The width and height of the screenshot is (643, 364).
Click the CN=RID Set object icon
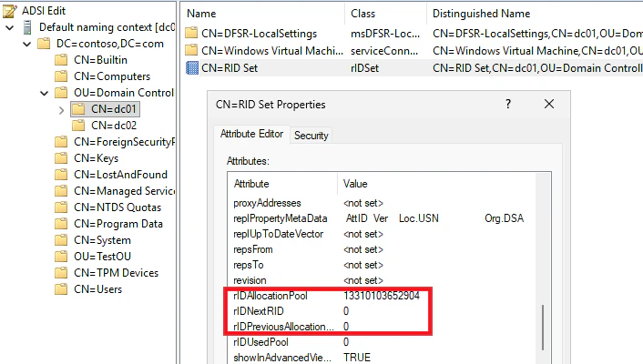[191, 67]
